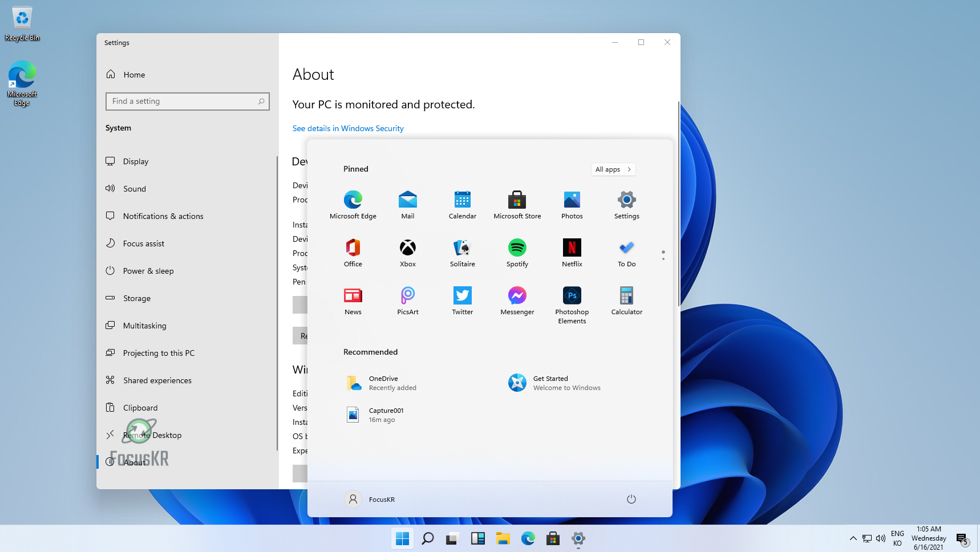
Task: Open OneDrive recommended item
Action: click(x=382, y=383)
